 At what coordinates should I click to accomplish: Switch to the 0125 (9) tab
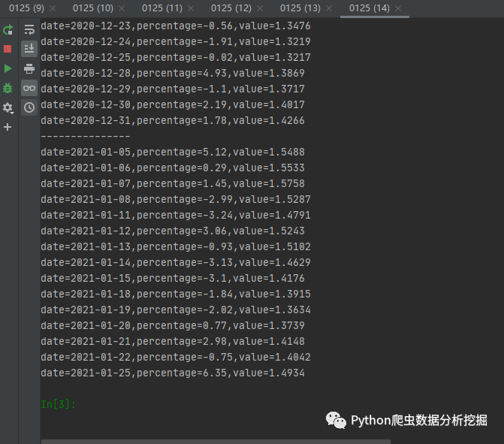(27, 8)
